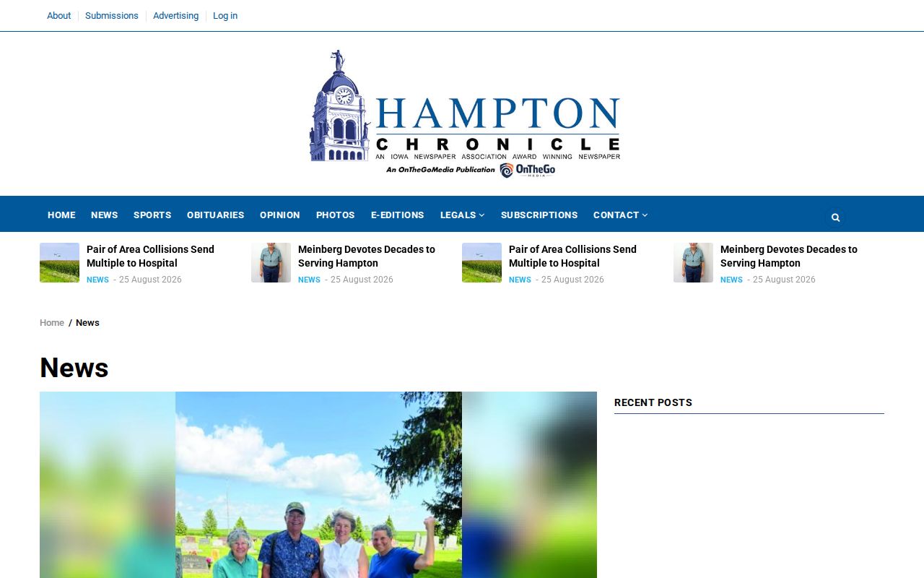The image size is (924, 578).
Task: Click the man portrait thumbnail of second ticker item
Action: coord(271,262)
